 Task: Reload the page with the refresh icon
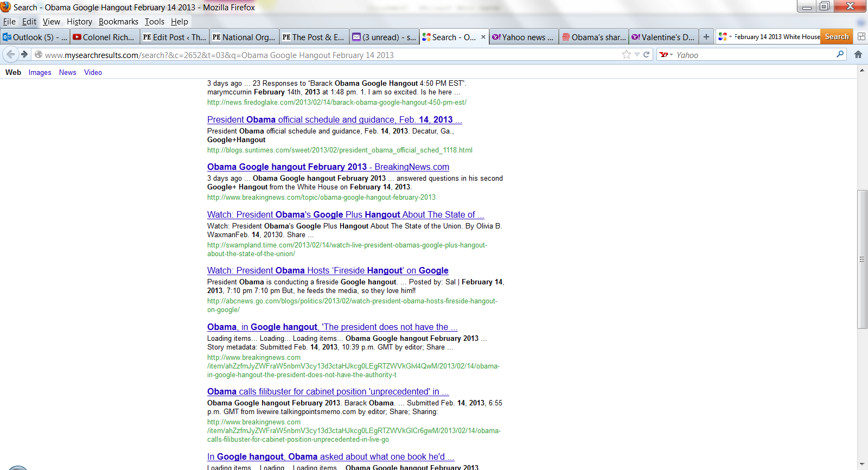(646, 54)
